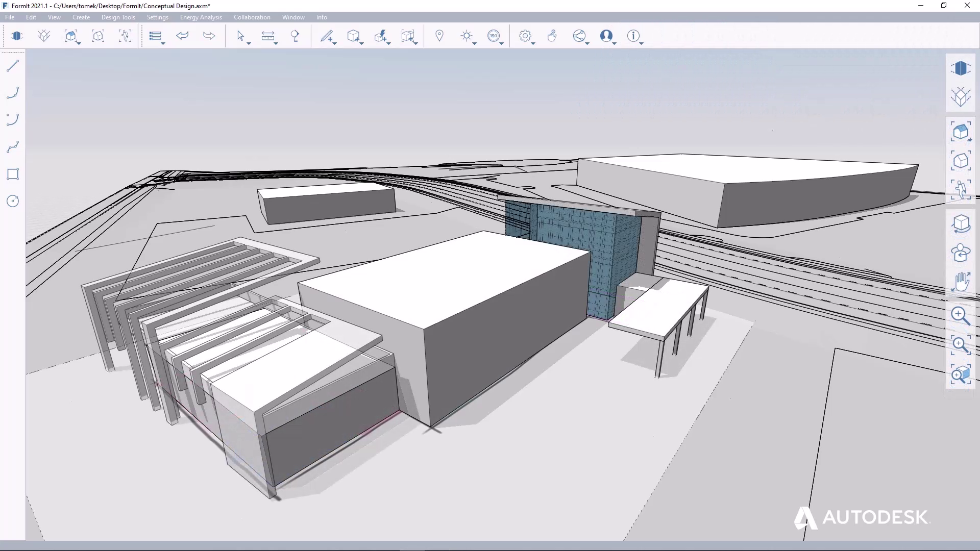Select the arrow Select tool
The image size is (980, 551).
pyautogui.click(x=241, y=36)
